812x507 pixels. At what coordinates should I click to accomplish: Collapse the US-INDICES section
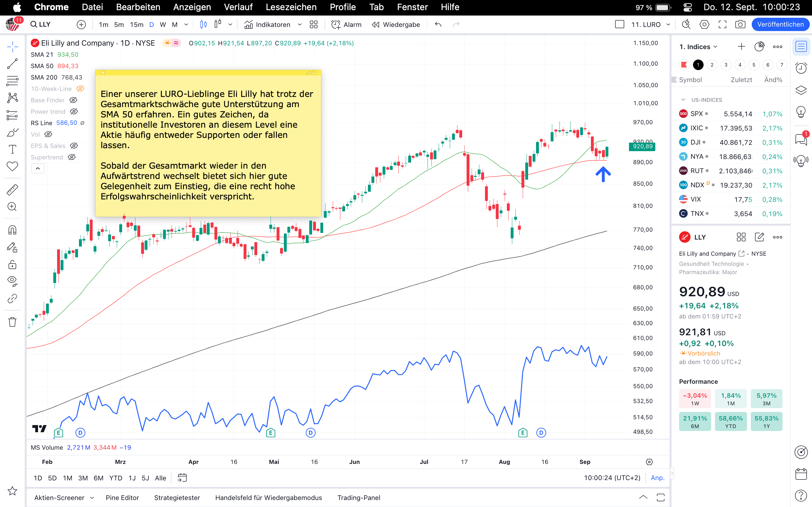click(683, 100)
